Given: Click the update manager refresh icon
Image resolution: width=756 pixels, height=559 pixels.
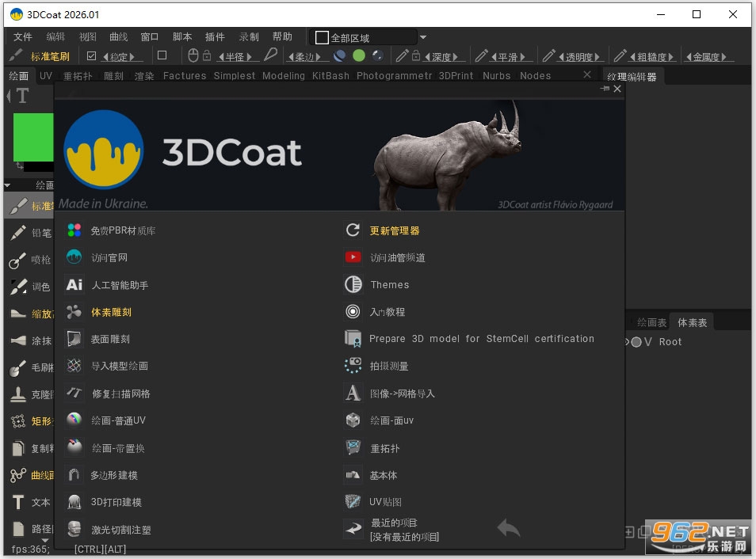Looking at the screenshot, I should (x=353, y=230).
